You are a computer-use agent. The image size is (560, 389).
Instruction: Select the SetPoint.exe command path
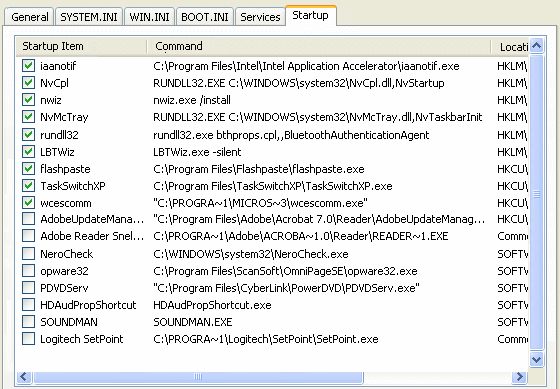266,339
